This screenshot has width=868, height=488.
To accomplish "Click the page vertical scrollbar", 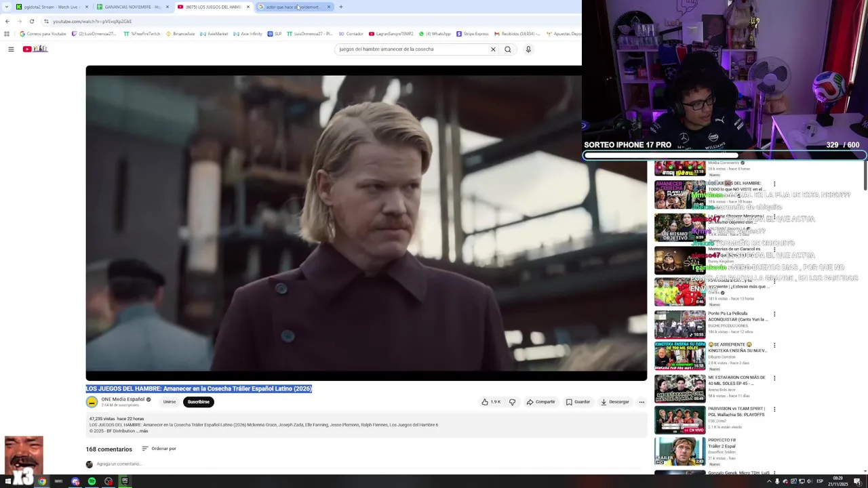I will 865,176.
